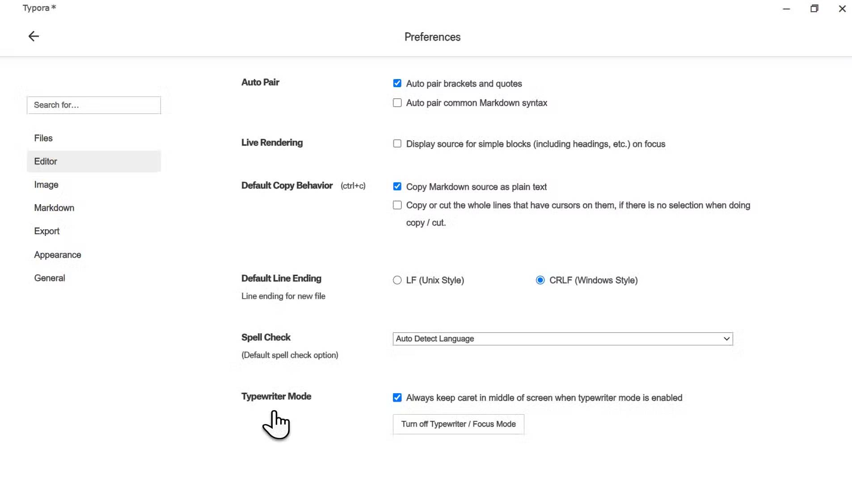Screen dimensions: 852x504
Task: Minimize the Typora window
Action: click(x=787, y=8)
